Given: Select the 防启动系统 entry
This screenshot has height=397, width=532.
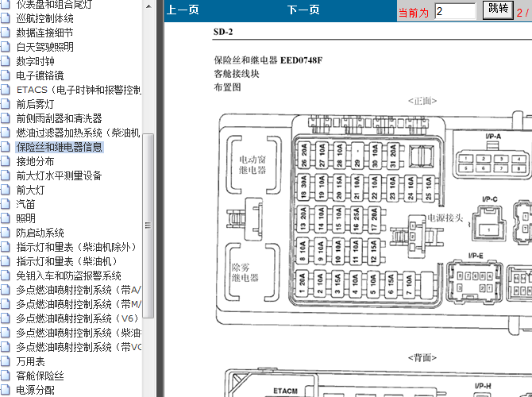Looking at the screenshot, I should (40, 233).
